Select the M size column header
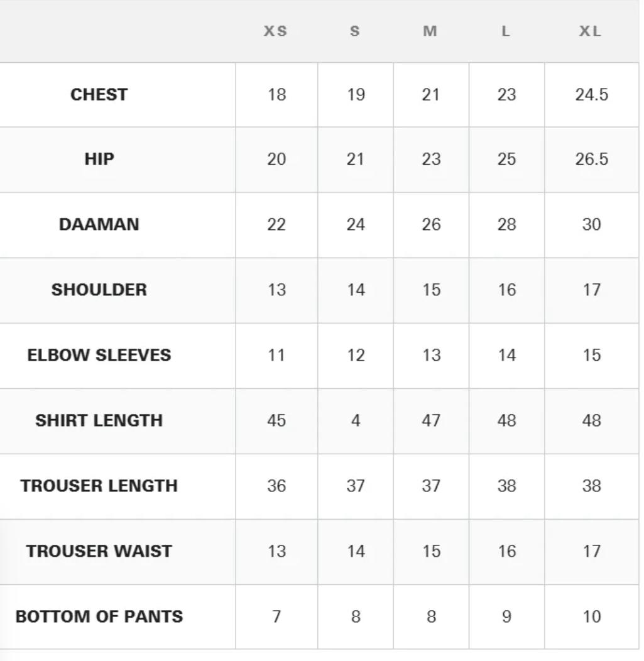Image resolution: width=644 pixels, height=661 pixels. click(x=430, y=31)
